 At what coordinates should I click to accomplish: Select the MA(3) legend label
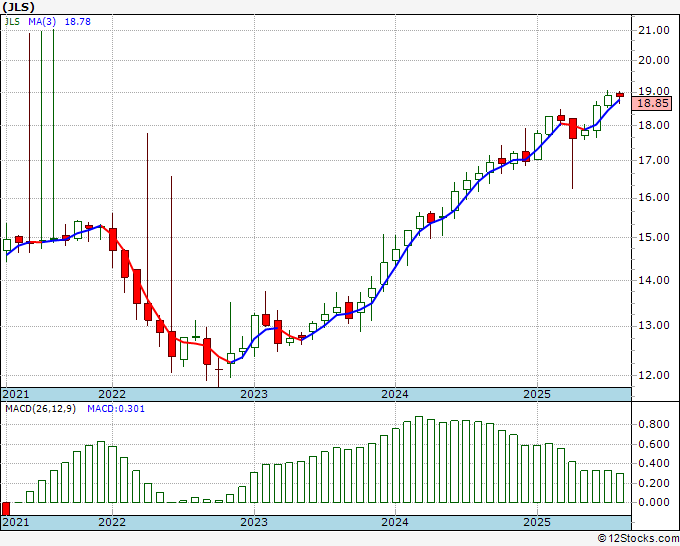click(x=42, y=21)
